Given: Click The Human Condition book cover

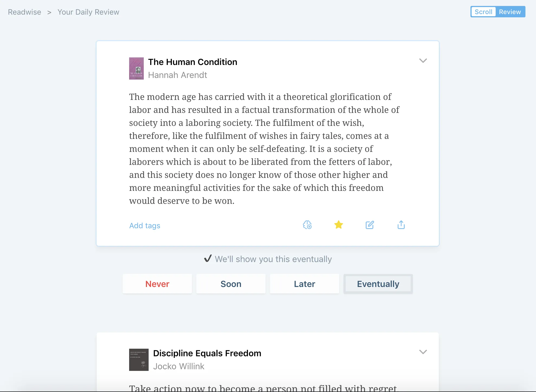Looking at the screenshot, I should click(136, 68).
